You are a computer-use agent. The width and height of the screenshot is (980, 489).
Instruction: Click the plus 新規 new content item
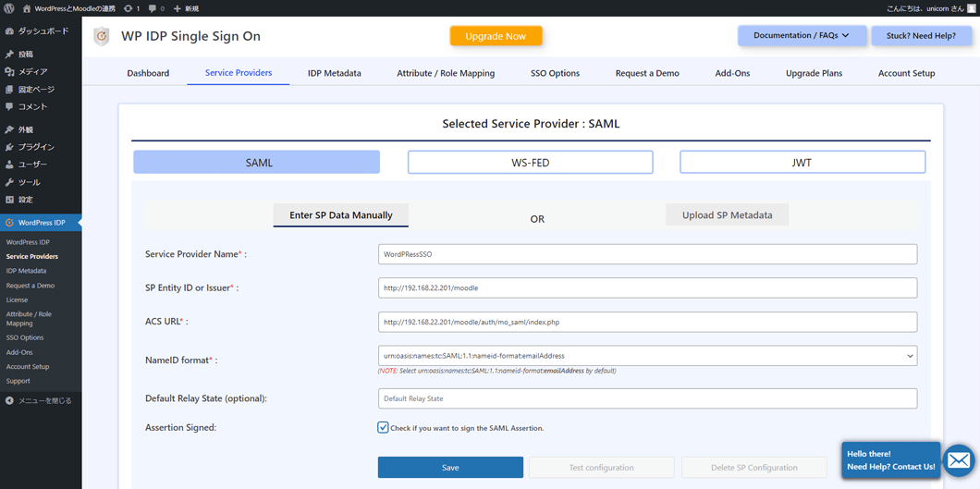186,8
